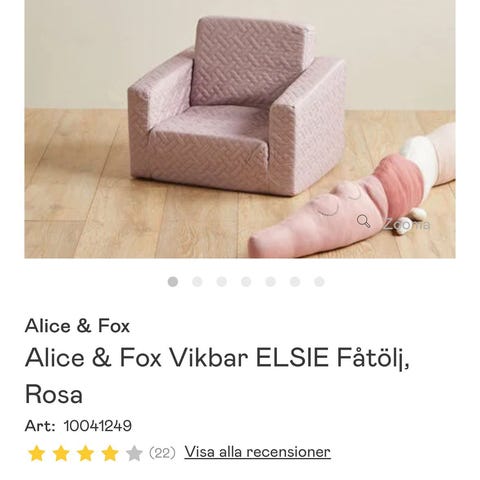Show the sixth carousel image
Viewport: 480px width, 480px height.
pos(295,282)
